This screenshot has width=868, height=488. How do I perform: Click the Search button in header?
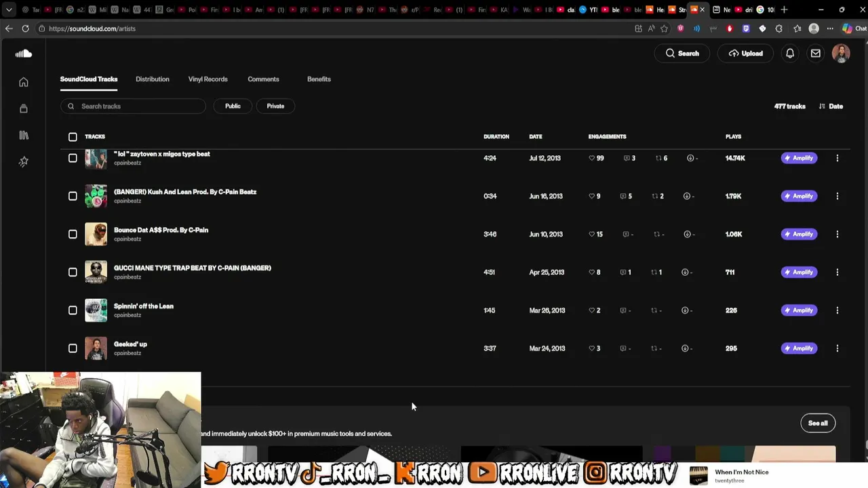coord(682,54)
